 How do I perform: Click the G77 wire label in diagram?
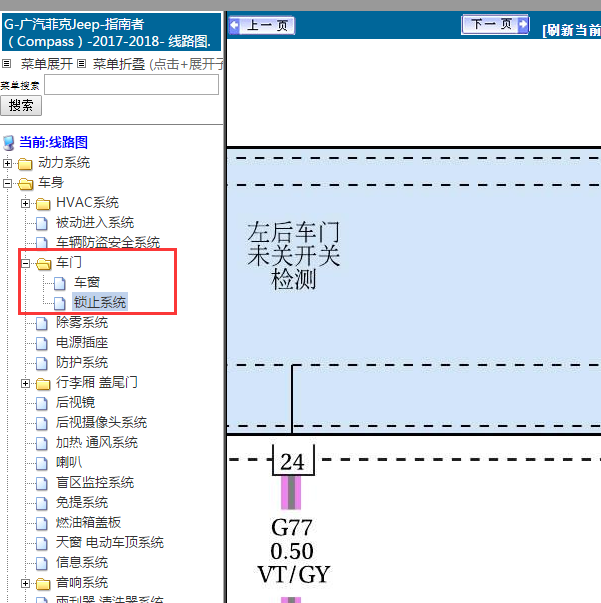[x=292, y=528]
